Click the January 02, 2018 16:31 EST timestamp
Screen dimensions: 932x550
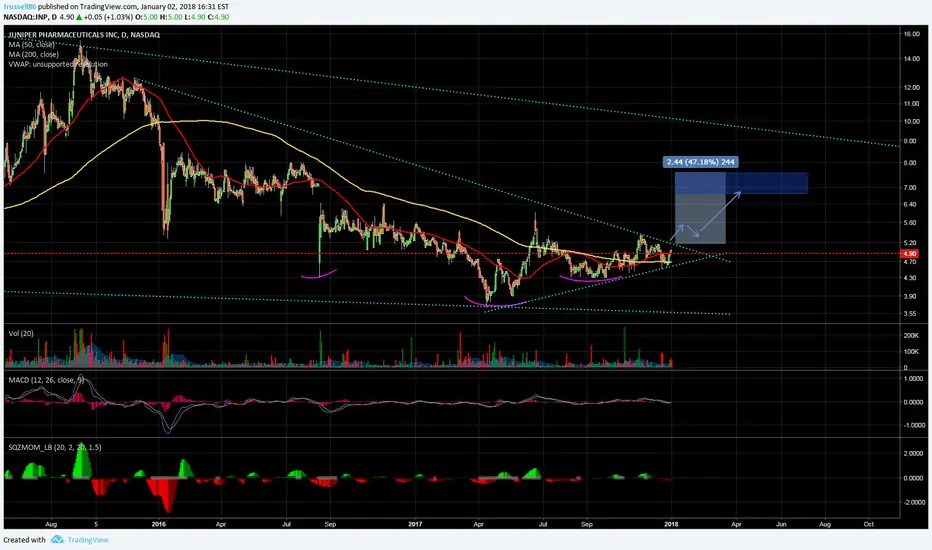pyautogui.click(x=185, y=7)
